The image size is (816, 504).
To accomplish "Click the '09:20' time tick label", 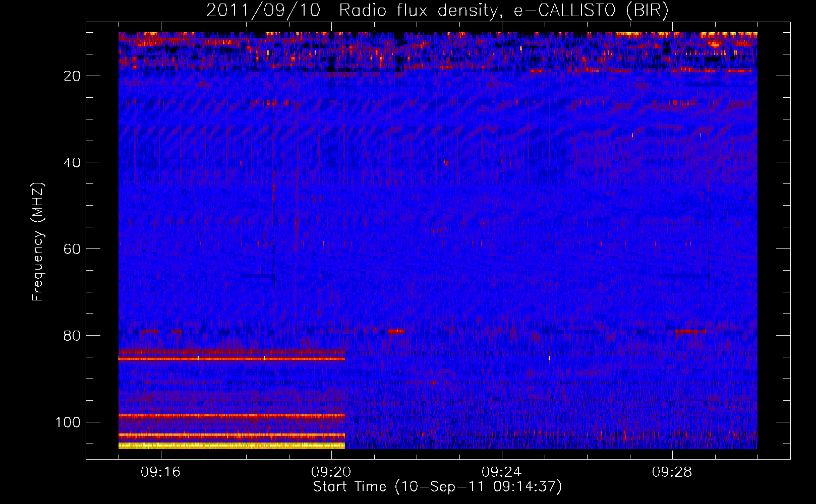I will pyautogui.click(x=331, y=472).
